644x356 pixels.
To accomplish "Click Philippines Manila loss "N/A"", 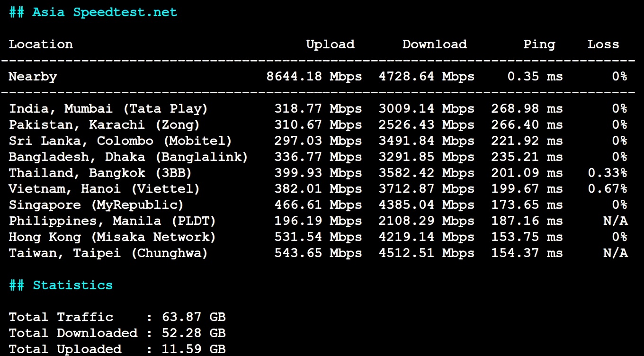I will click(616, 222).
